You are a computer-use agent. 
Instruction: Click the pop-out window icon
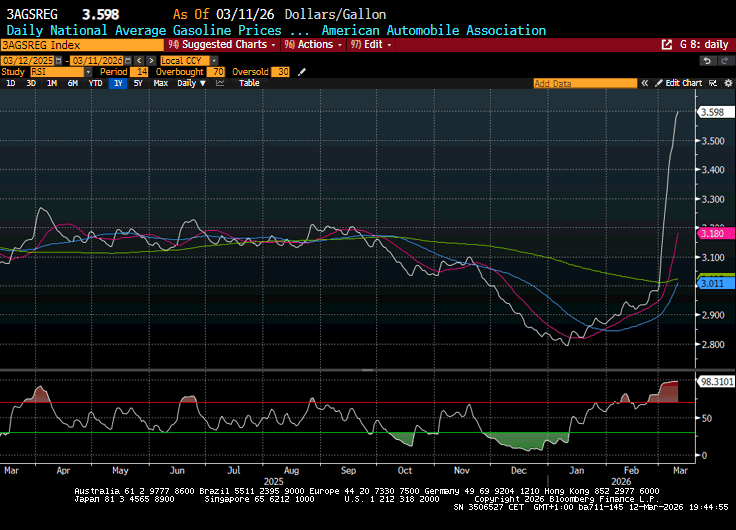[x=668, y=45]
